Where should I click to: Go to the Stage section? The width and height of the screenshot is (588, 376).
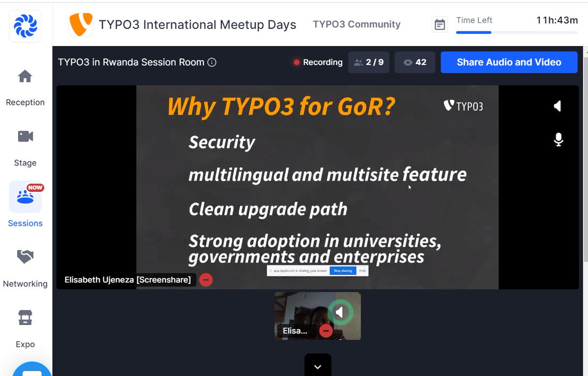pos(25,148)
